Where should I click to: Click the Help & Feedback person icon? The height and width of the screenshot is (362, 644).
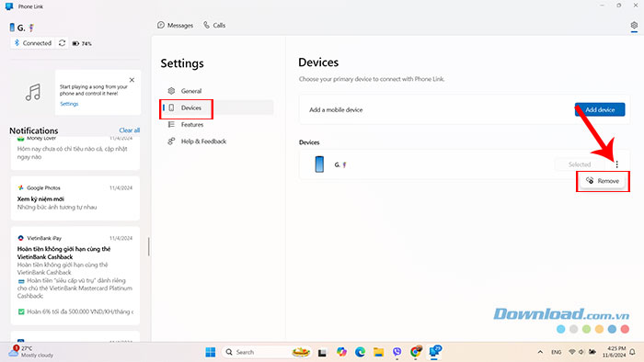(171, 141)
